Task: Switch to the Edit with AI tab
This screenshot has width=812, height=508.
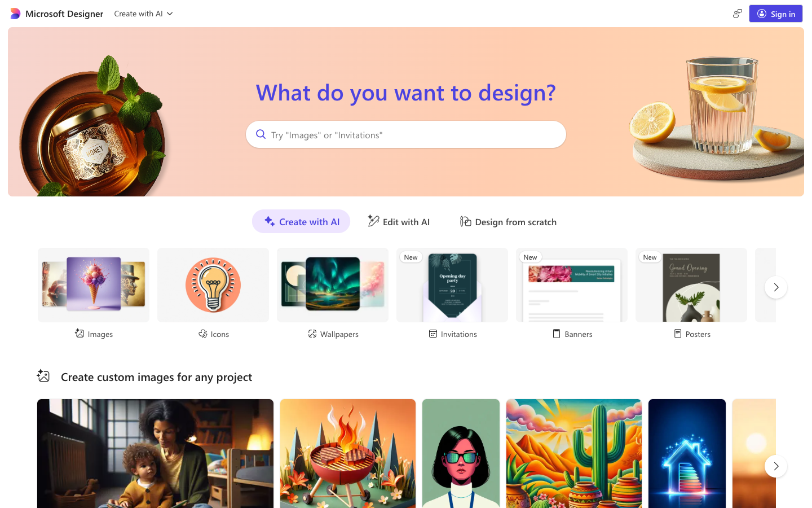Action: click(x=399, y=222)
